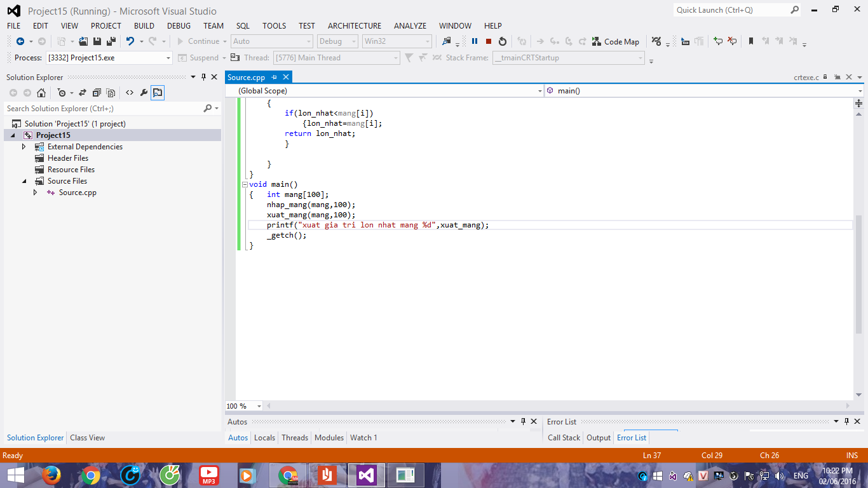Screen dimensions: 868x488
Task: Click Collapse All in Solution Explorer
Action: pos(97,93)
